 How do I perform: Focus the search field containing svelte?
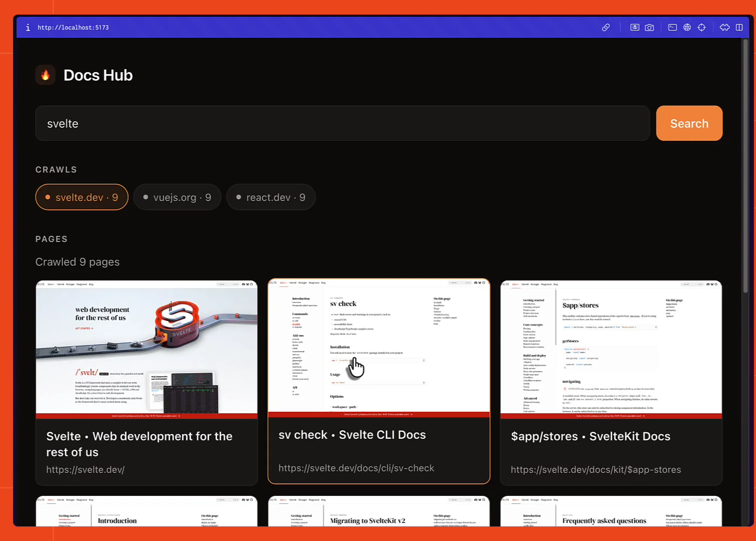click(342, 123)
